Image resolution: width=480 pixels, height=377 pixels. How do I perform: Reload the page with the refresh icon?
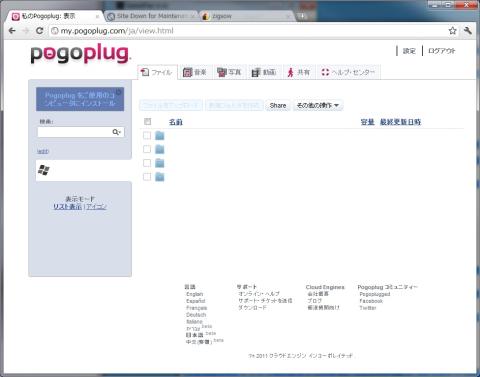pyautogui.click(x=39, y=31)
